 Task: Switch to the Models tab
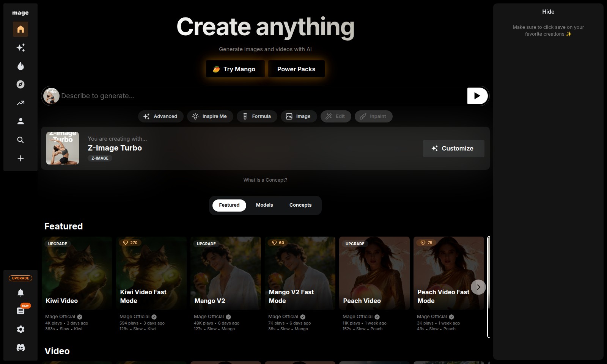pyautogui.click(x=264, y=205)
